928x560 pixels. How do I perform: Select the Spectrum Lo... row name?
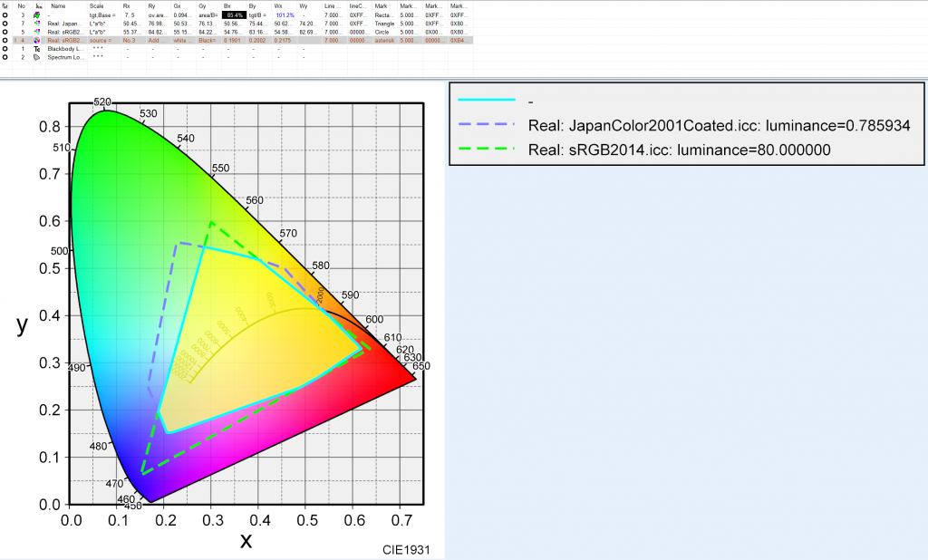coord(65,57)
